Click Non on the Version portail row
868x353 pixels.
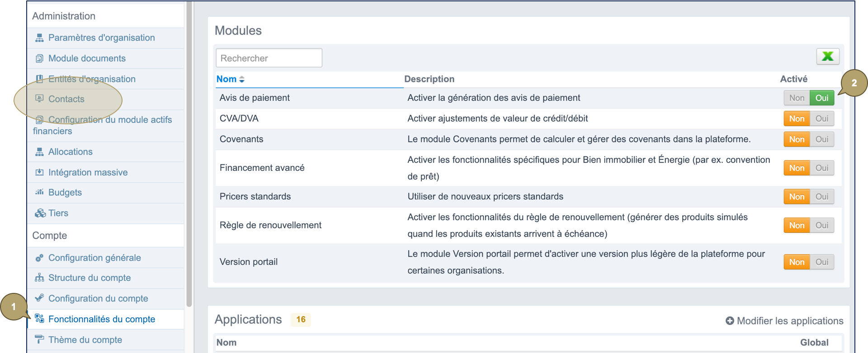coord(797,262)
